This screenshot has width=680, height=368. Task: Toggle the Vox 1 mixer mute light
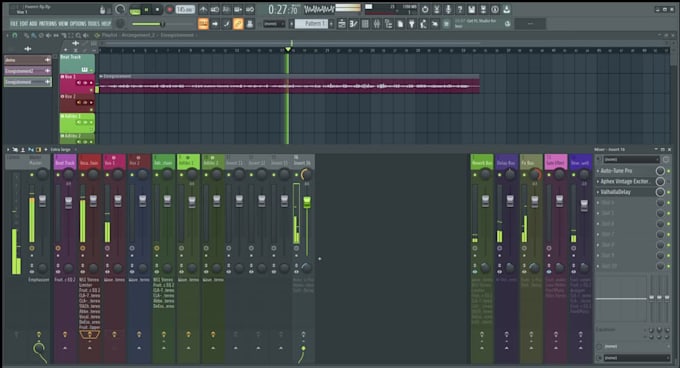pyautogui.click(x=107, y=175)
